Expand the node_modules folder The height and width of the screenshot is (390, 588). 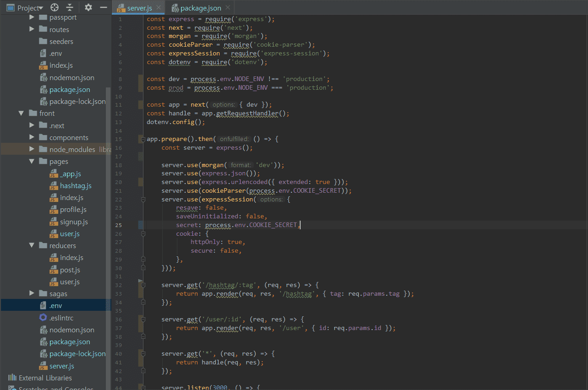tap(32, 149)
